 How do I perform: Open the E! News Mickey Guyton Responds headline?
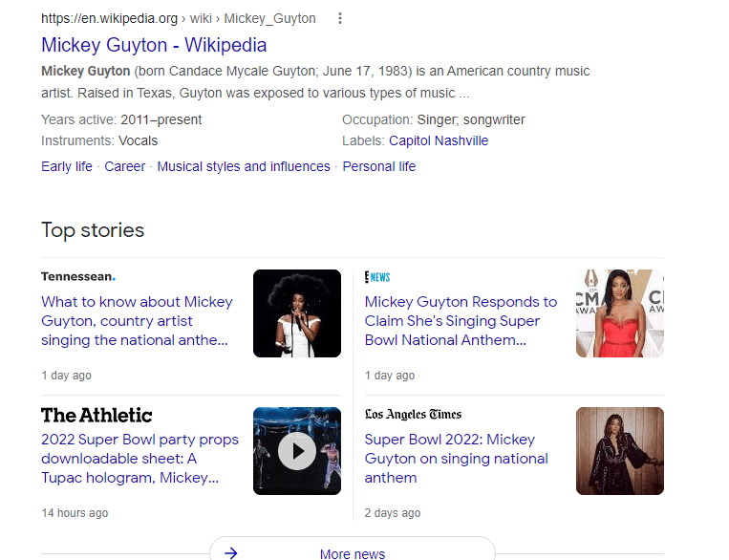coord(461,321)
